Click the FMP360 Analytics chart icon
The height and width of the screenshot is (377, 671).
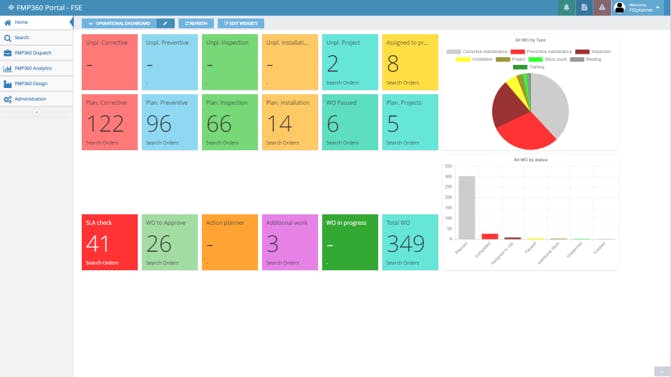click(x=7, y=68)
